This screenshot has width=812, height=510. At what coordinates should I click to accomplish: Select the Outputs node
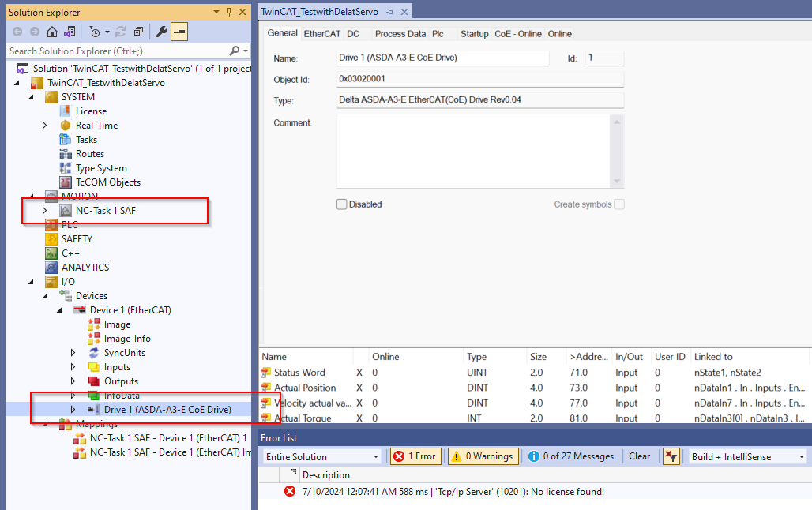pyautogui.click(x=121, y=381)
